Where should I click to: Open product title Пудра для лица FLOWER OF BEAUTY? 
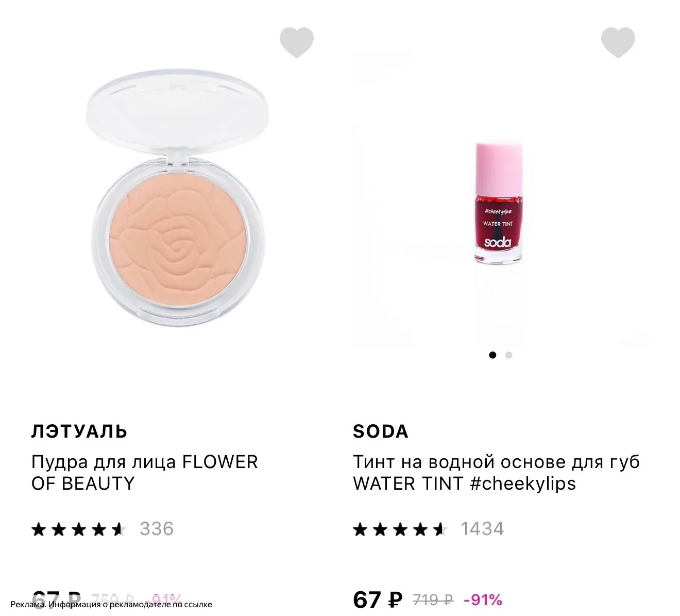pos(145,473)
